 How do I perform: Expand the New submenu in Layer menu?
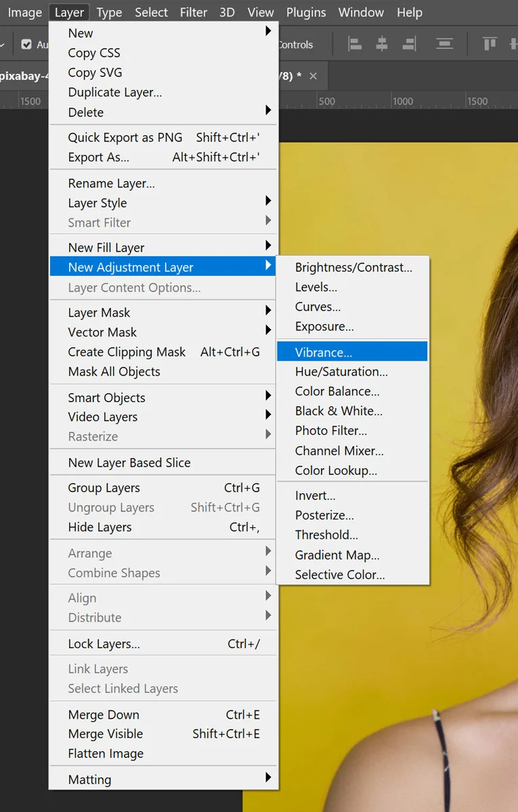click(163, 33)
